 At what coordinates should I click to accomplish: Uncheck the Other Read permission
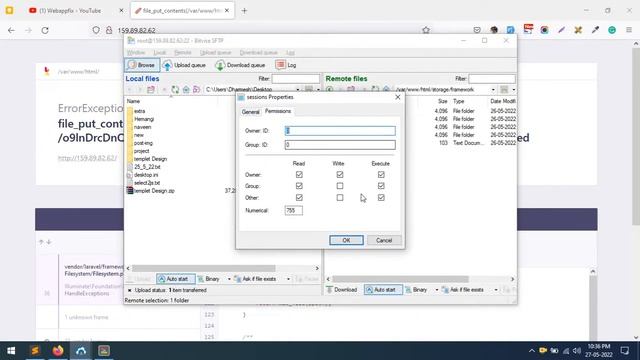(299, 198)
